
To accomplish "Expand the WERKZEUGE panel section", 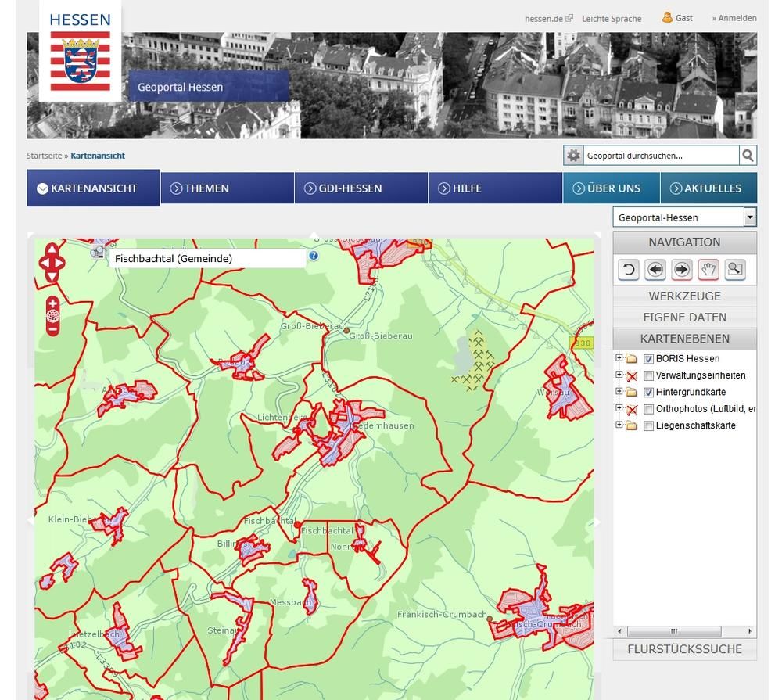I will pyautogui.click(x=684, y=296).
